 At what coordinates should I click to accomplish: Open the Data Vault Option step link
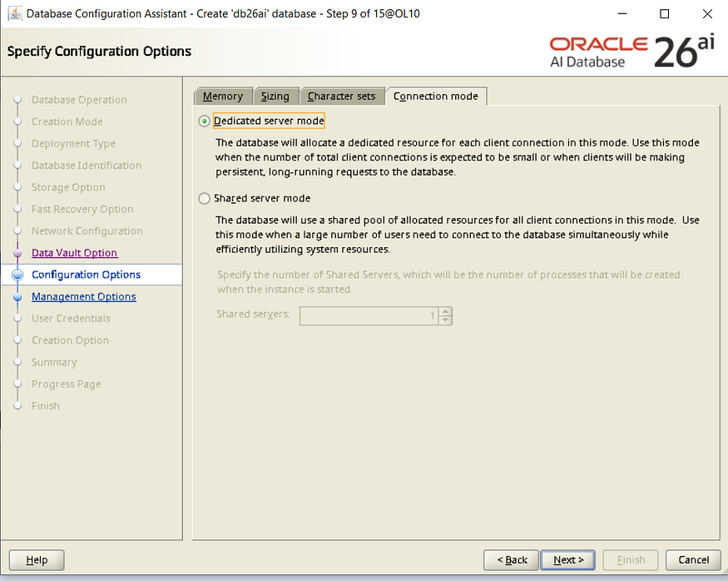[74, 253]
